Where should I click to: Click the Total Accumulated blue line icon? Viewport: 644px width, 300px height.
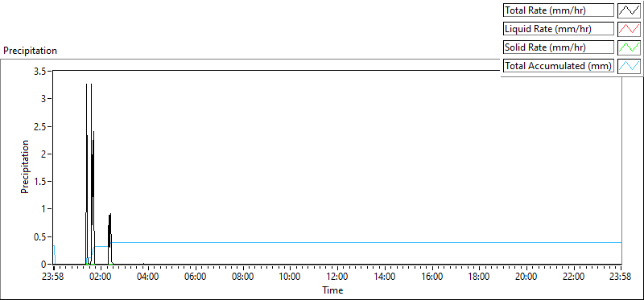629,66
